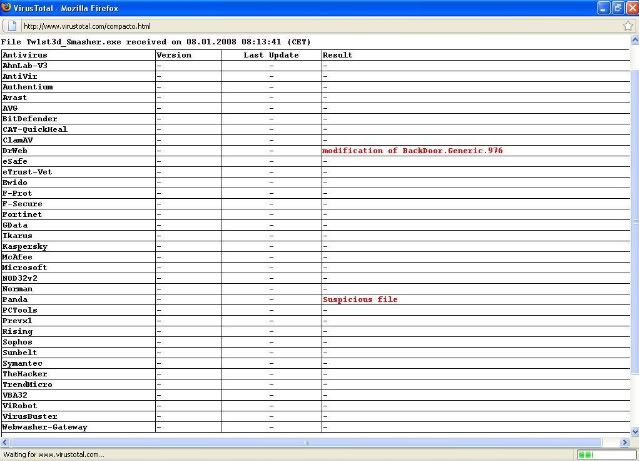Image resolution: width=639 pixels, height=461 pixels.
Task: Click the horizontal scrollbar left arrow
Action: click(4, 442)
